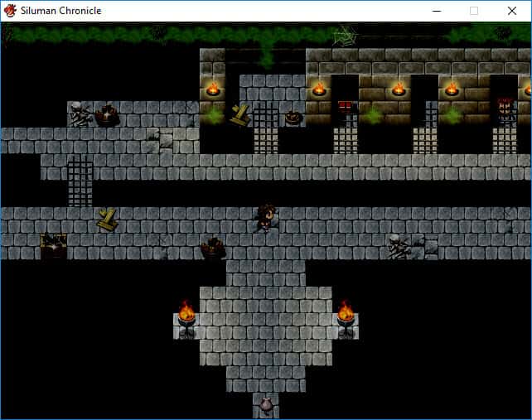Click the clay pot at the bottom exit
The image size is (532, 420).
click(266, 404)
